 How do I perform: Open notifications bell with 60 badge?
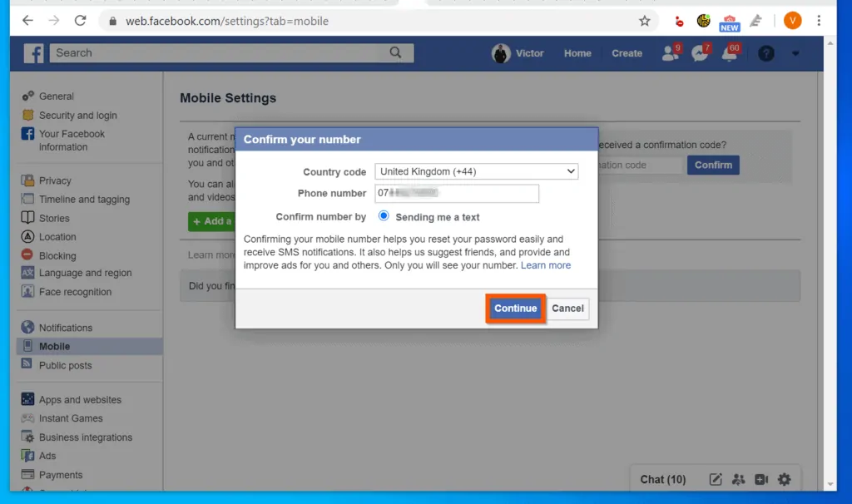(x=729, y=52)
